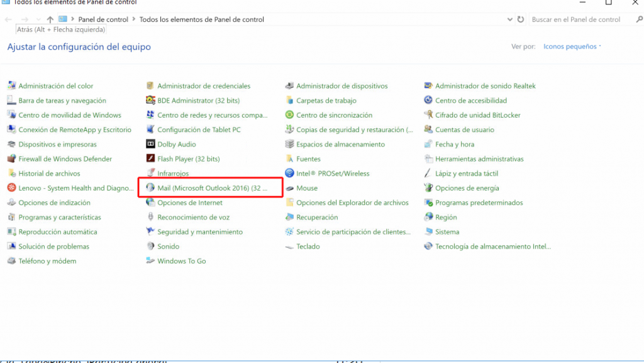Open the Cifrado de unidad BitLocker icon

pyautogui.click(x=428, y=114)
